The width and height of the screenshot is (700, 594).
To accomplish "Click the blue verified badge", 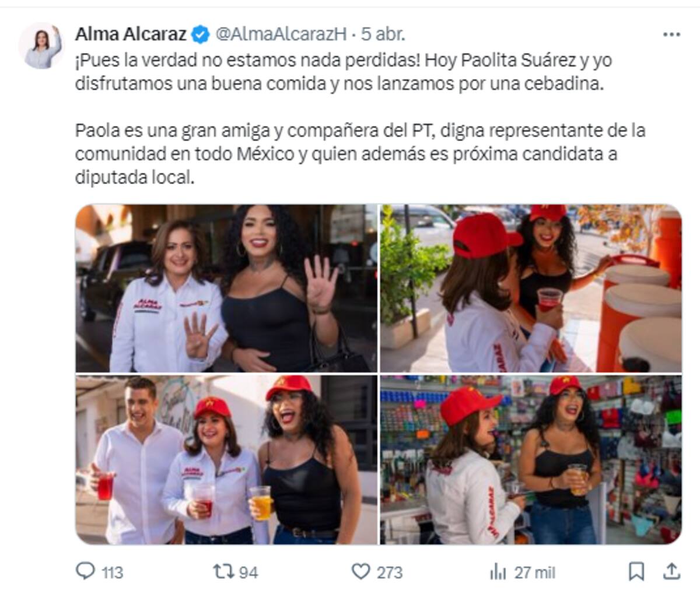I will point(200,34).
